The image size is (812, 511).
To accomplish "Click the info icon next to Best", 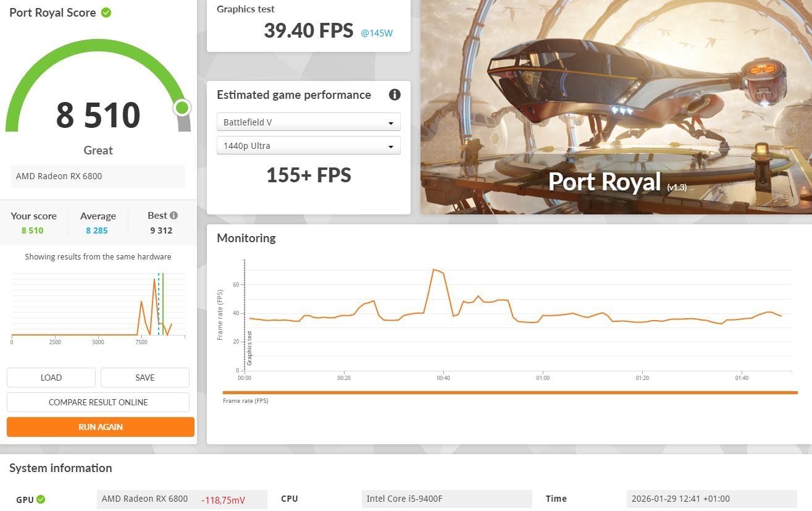I will click(x=174, y=216).
